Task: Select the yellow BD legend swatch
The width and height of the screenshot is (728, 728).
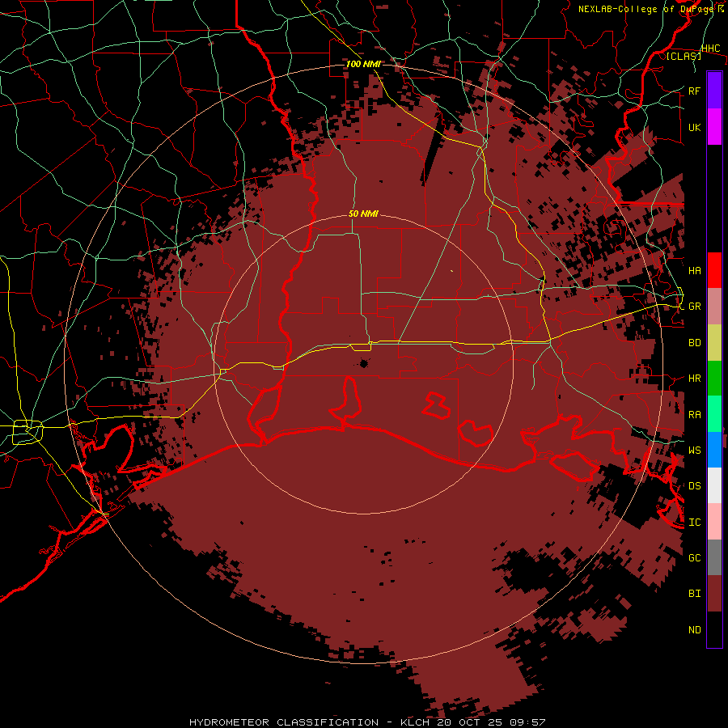Action: click(x=714, y=343)
